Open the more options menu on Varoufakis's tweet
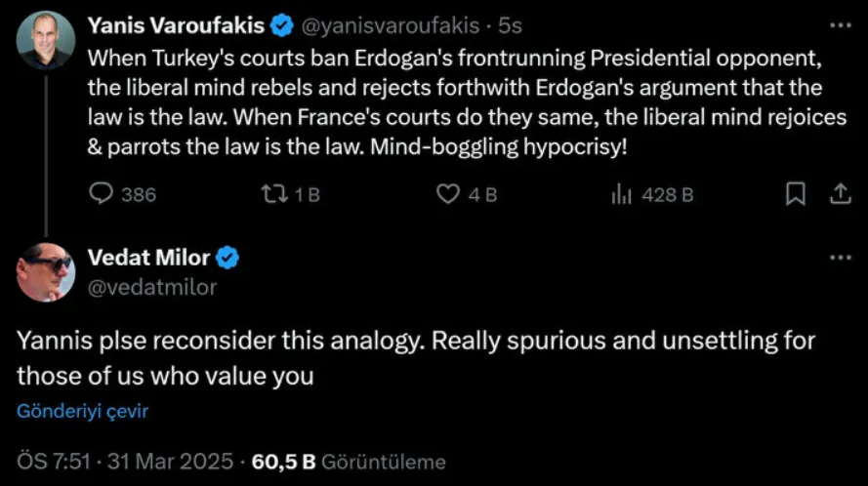Image resolution: width=868 pixels, height=486 pixels. coord(840,25)
